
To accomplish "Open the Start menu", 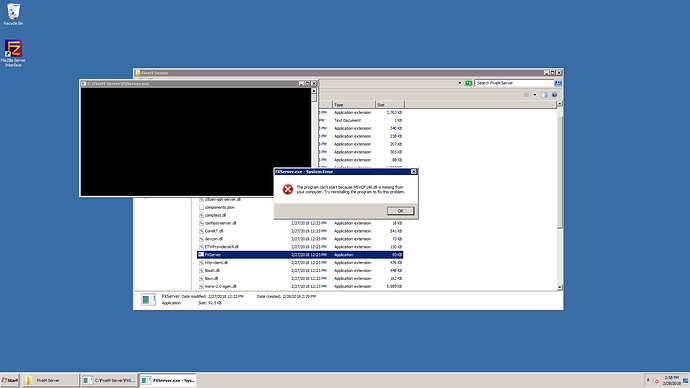I will (10, 380).
